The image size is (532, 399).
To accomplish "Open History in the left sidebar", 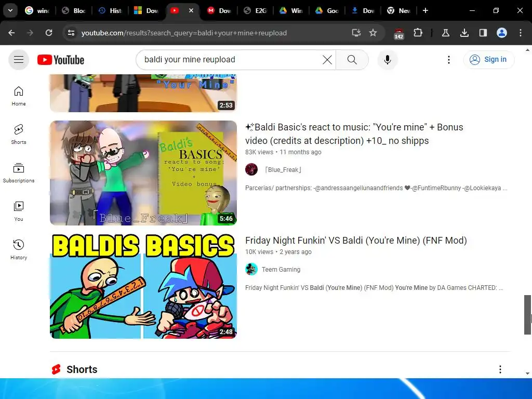I will click(19, 249).
